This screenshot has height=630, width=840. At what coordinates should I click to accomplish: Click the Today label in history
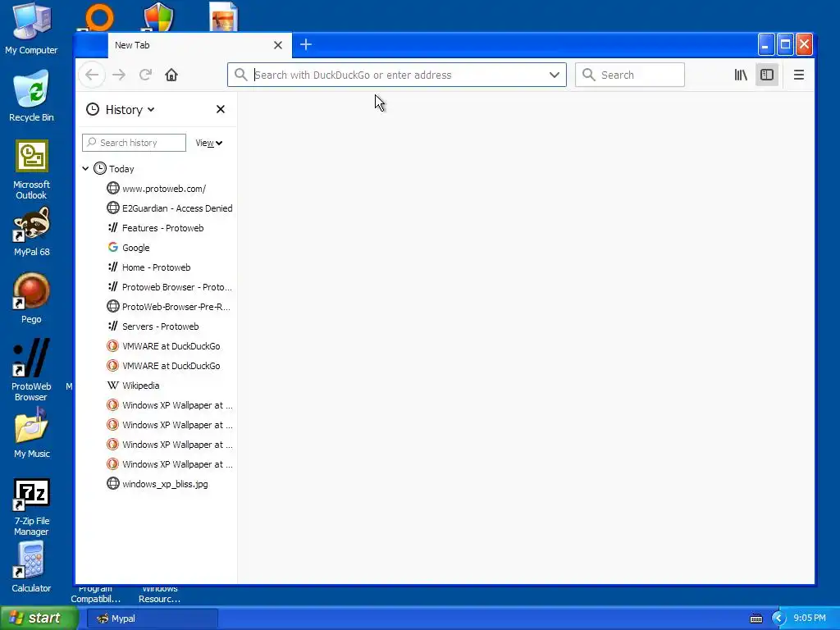click(x=121, y=169)
